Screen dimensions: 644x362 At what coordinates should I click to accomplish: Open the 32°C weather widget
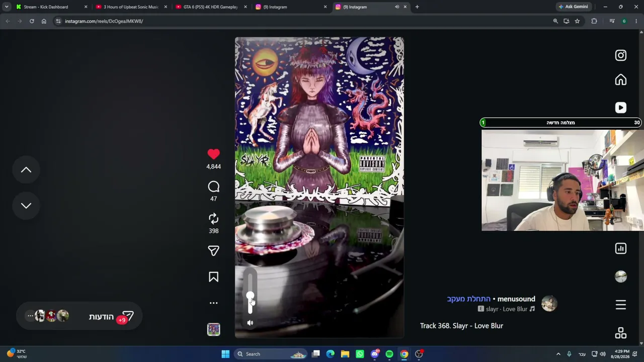point(17,354)
